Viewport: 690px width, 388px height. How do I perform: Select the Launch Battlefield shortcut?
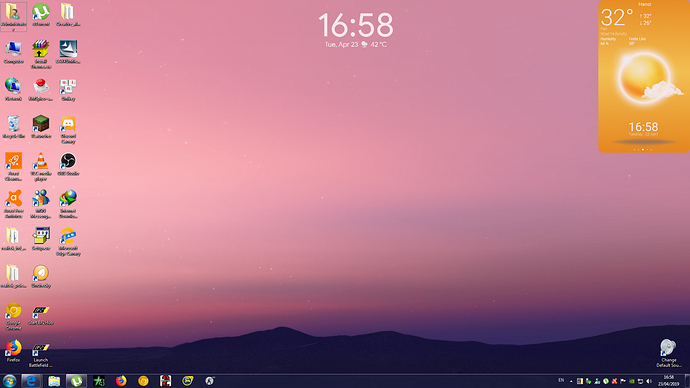pyautogui.click(x=40, y=354)
